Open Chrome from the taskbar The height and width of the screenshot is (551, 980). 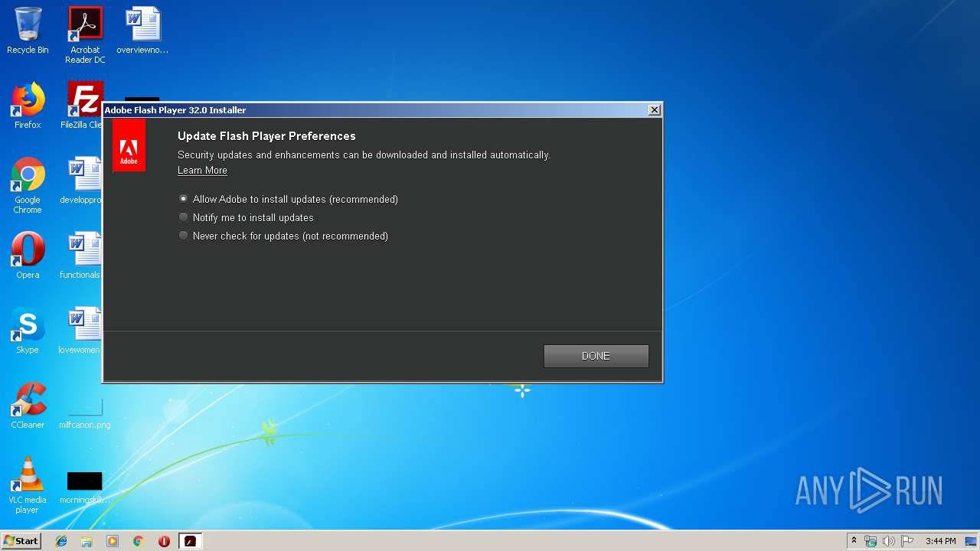coord(139,541)
